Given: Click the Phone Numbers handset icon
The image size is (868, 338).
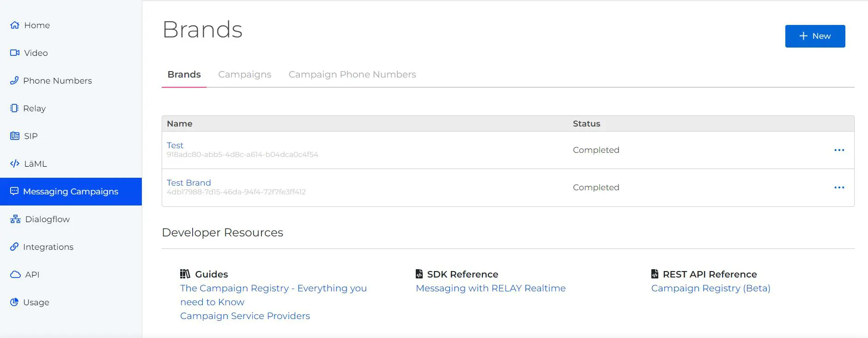Looking at the screenshot, I should point(14,81).
